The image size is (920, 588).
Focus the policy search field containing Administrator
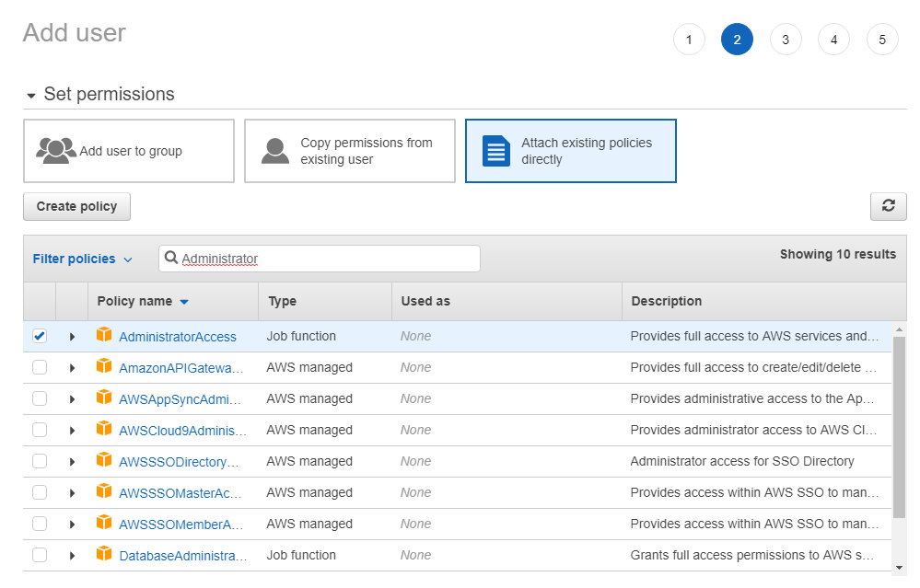320,259
